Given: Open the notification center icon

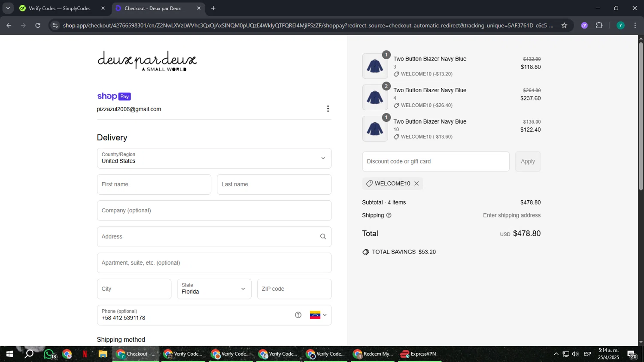Looking at the screenshot, I should tap(632, 354).
